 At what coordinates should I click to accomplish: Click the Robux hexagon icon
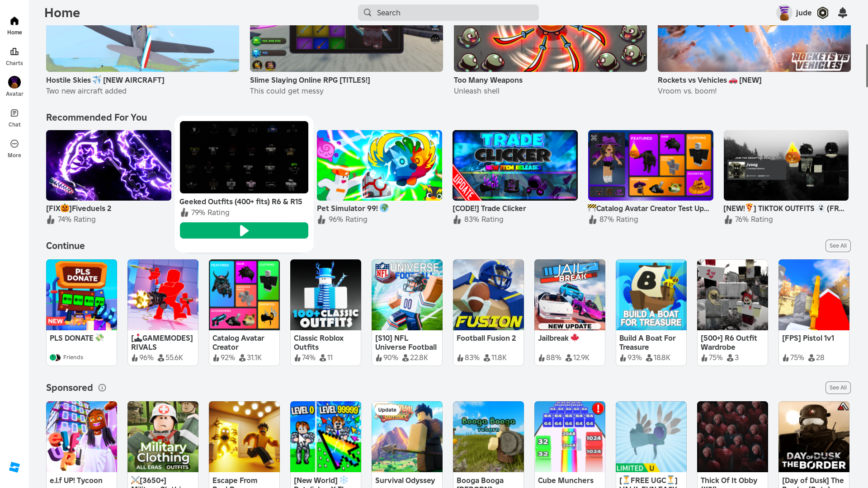pos(823,13)
